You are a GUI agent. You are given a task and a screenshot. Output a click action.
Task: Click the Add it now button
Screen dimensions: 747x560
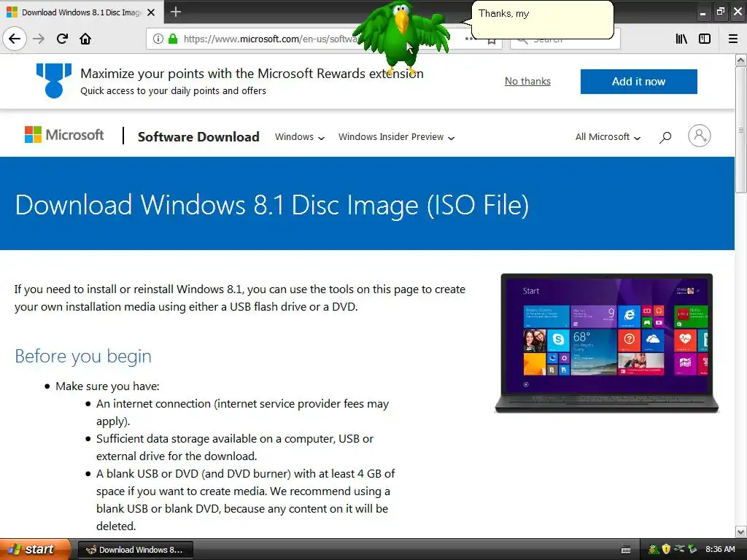click(x=638, y=82)
